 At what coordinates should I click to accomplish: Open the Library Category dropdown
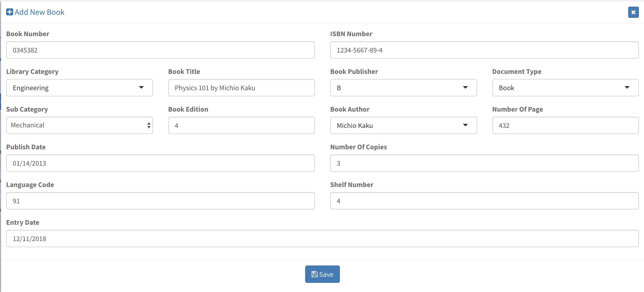(x=79, y=88)
